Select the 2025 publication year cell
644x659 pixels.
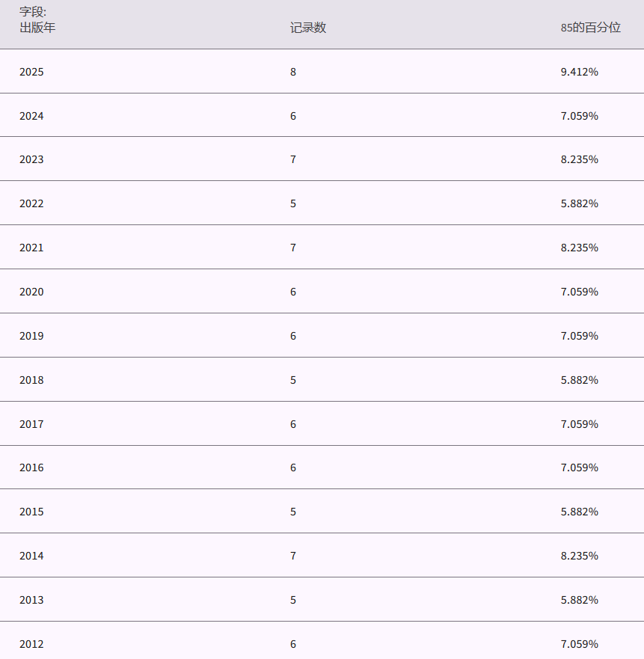coord(31,72)
